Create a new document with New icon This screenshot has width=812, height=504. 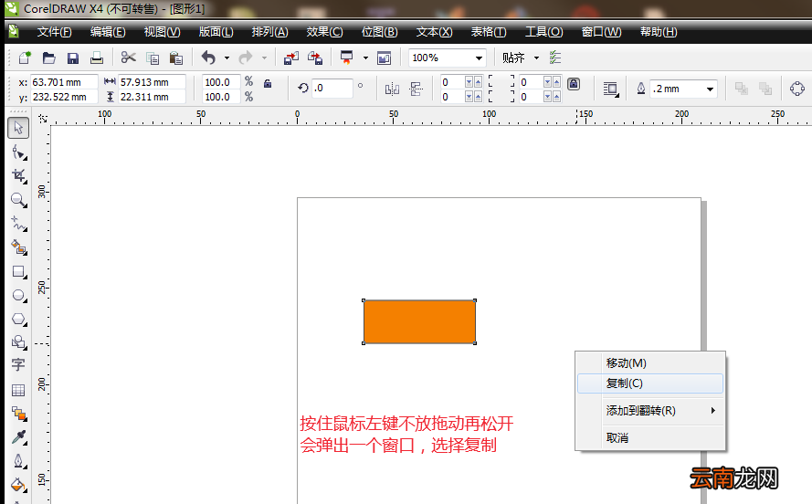[25, 58]
